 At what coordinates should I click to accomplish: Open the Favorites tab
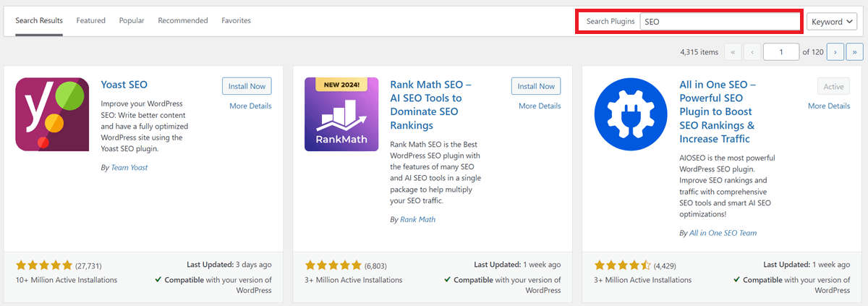point(237,21)
